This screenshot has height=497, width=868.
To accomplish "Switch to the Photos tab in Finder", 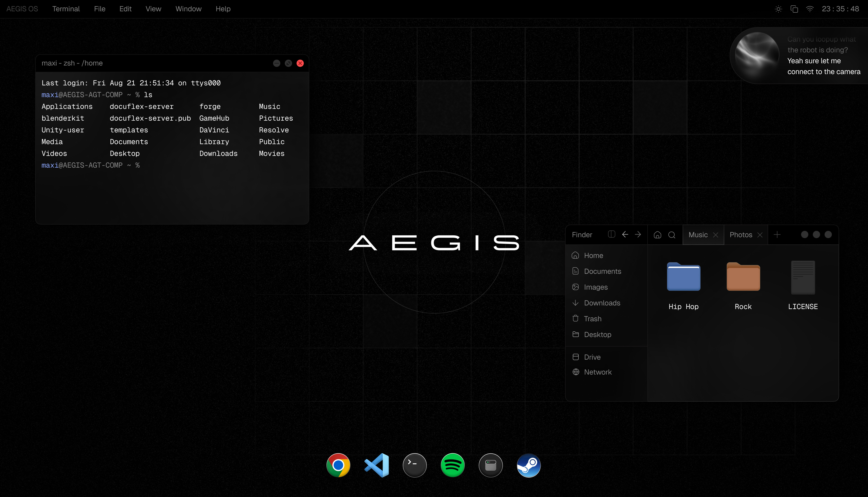I will pos(741,234).
